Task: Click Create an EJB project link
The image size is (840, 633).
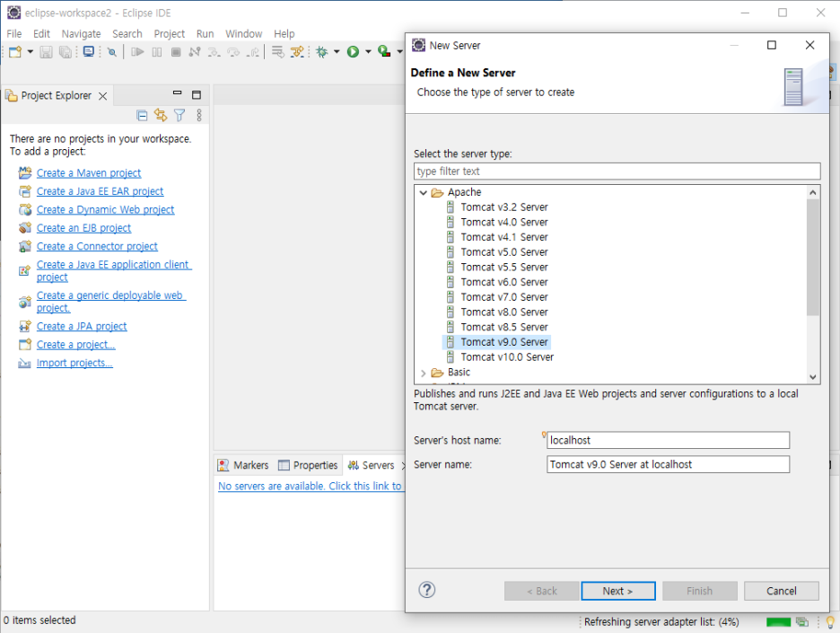Action: [x=83, y=228]
